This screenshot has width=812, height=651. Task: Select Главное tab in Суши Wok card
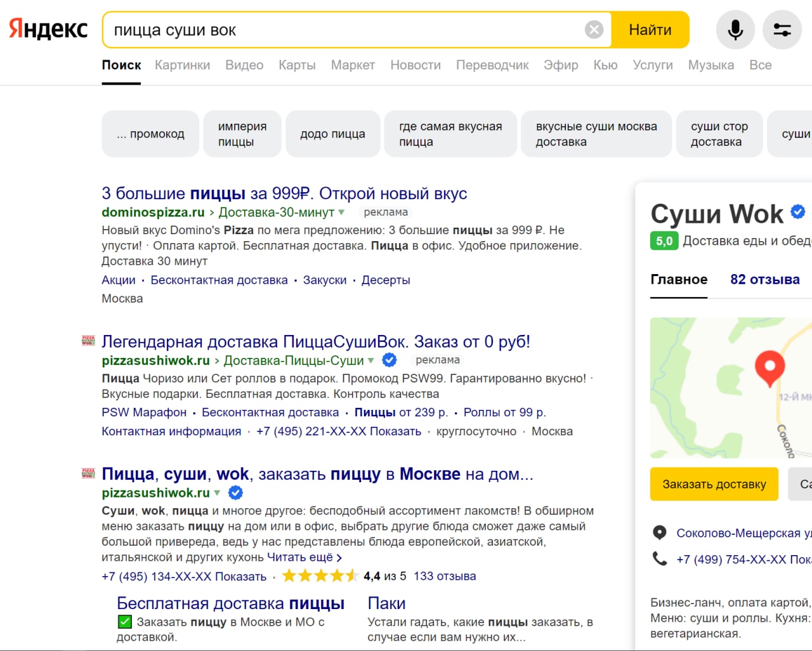point(679,279)
